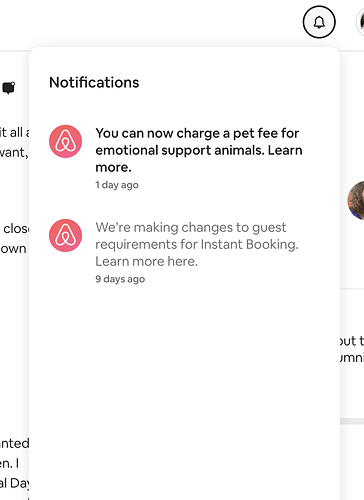The image size is (364, 500).
Task: Open the profile avatar in top corner
Action: [360, 22]
